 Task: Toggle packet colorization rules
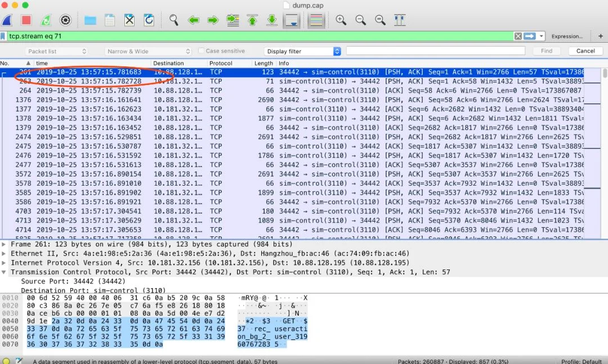tap(316, 20)
